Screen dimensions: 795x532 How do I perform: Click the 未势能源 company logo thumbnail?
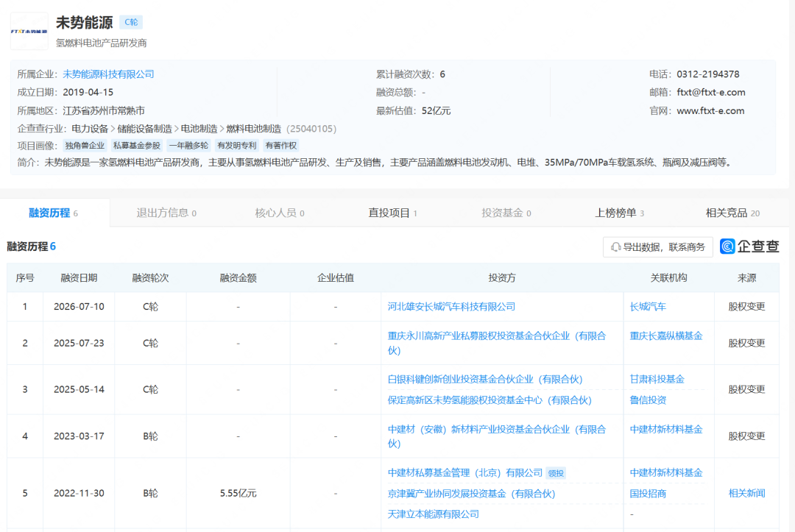tap(29, 31)
